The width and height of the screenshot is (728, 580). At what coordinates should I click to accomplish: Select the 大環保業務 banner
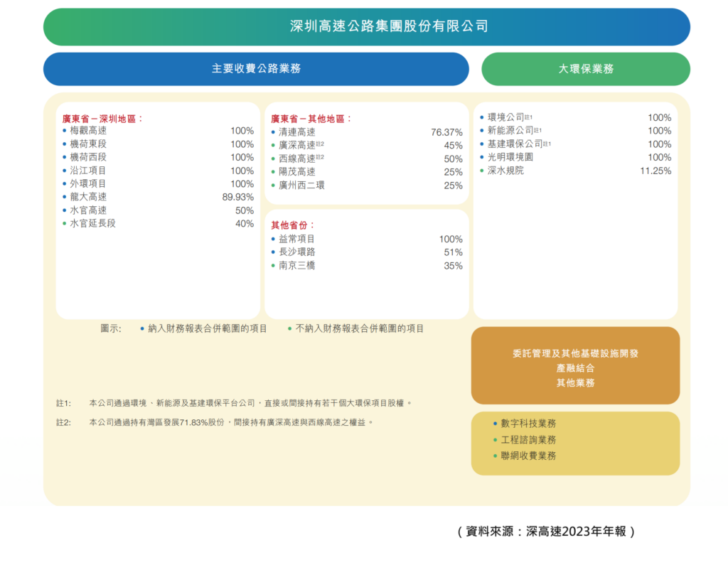[586, 69]
